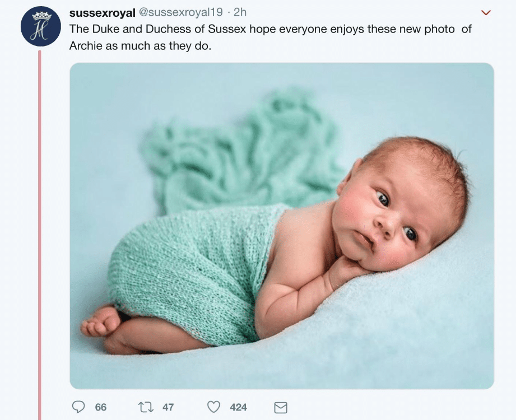
Task: Click the 424 likes count
Action: click(x=239, y=407)
